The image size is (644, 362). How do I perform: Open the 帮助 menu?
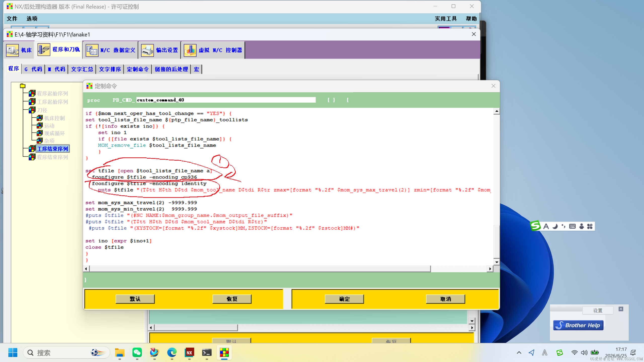471,19
